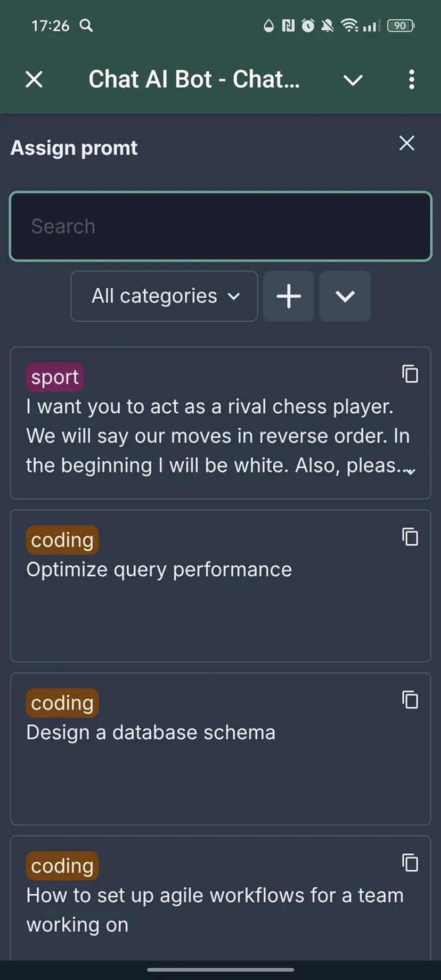This screenshot has width=441, height=980.
Task: Choose the Optimize query performance prompt
Action: 159,570
